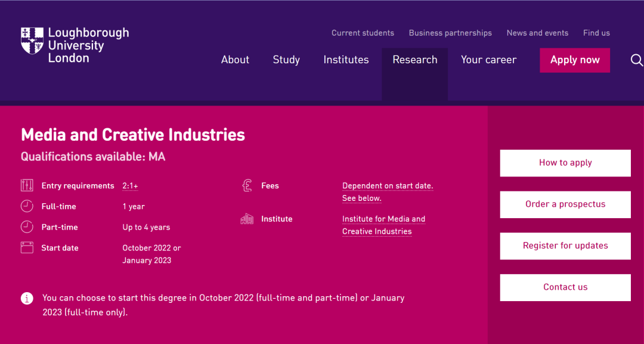Viewport: 644px width, 344px height.
Task: Click the info circle icon
Action: pos(27,298)
